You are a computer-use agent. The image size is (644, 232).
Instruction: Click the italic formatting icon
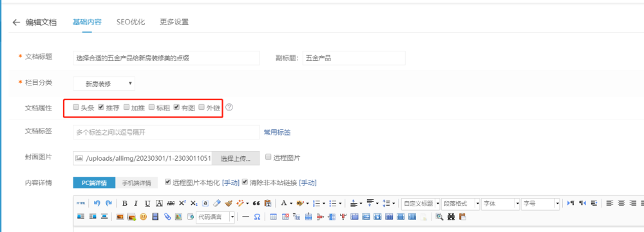coord(136,203)
